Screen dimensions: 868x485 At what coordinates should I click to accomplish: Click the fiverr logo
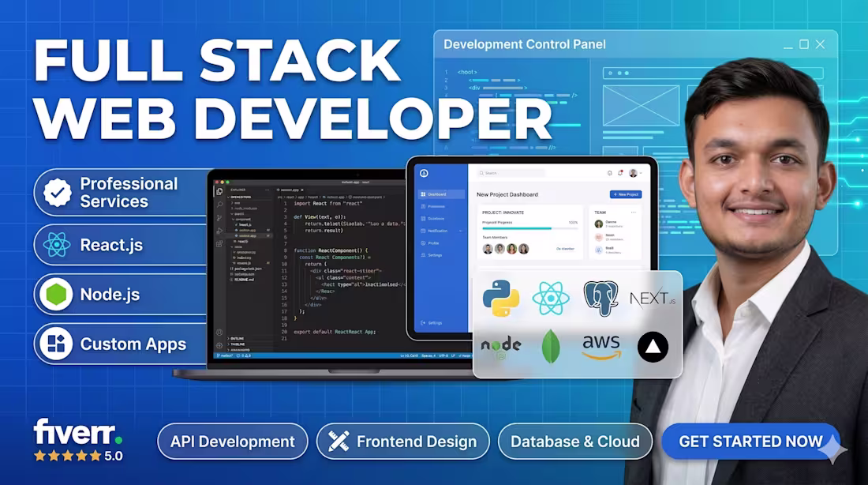(77, 431)
